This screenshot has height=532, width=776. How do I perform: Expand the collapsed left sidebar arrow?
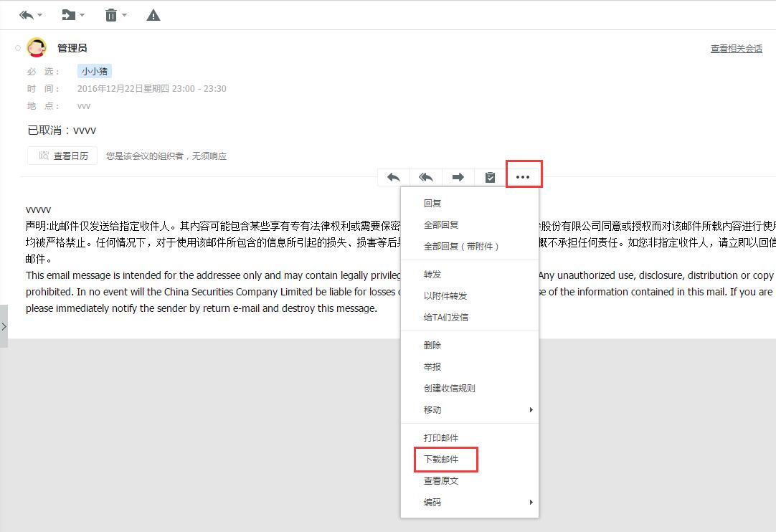(x=4, y=326)
